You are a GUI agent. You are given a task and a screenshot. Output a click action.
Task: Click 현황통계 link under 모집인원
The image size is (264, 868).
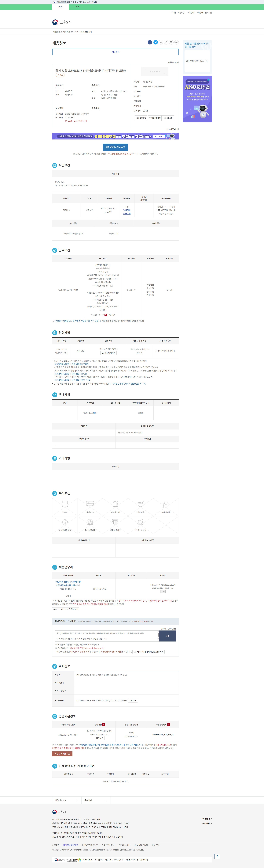click(127, 214)
